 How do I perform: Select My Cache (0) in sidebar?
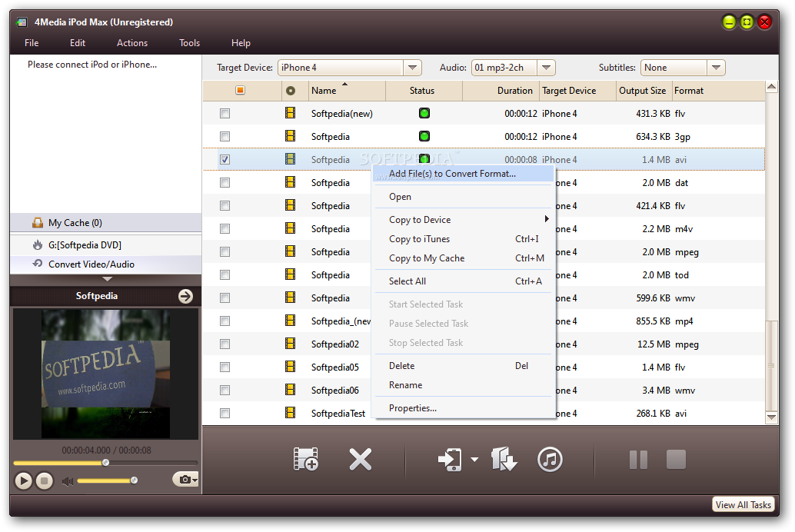tap(105, 223)
